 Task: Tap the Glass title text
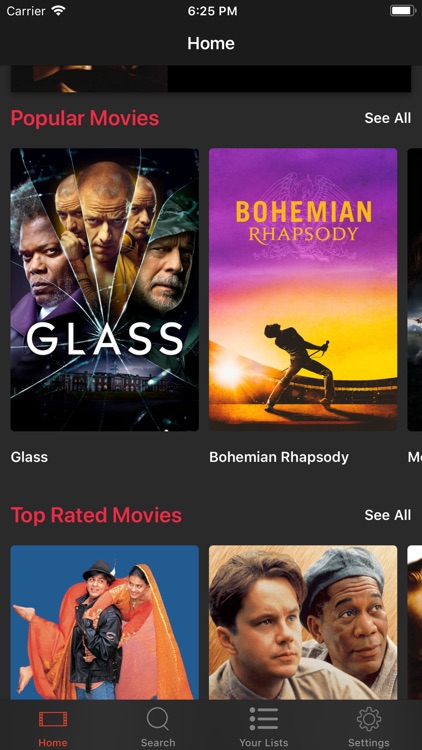[x=29, y=457]
